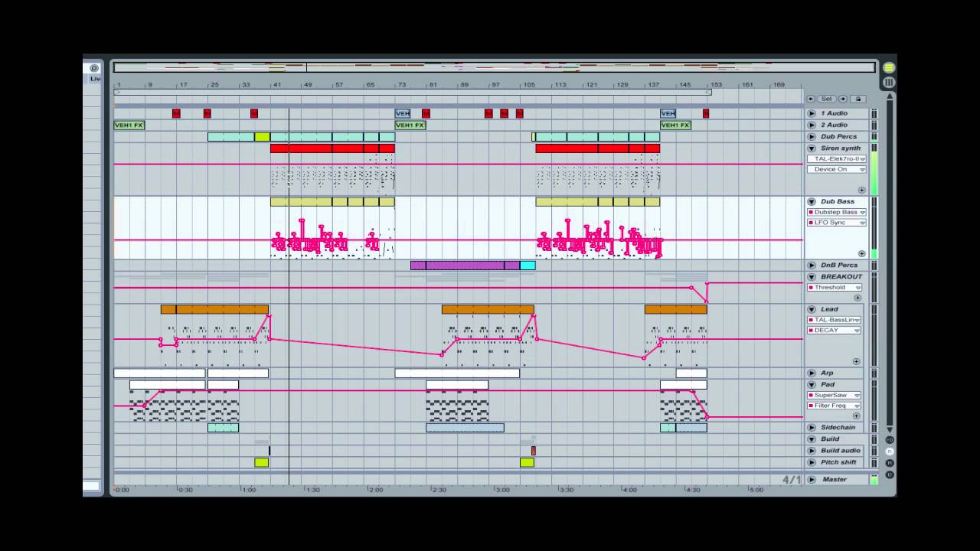Click the first VEH1 FX clip
This screenshot has width=980, height=551.
click(x=129, y=125)
